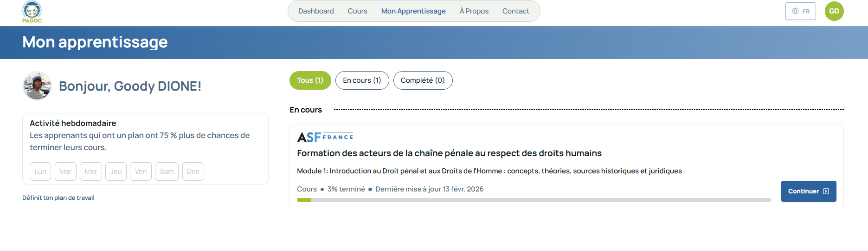Image resolution: width=868 pixels, height=251 pixels.
Task: Toggle the Dim day button
Action: tap(193, 172)
